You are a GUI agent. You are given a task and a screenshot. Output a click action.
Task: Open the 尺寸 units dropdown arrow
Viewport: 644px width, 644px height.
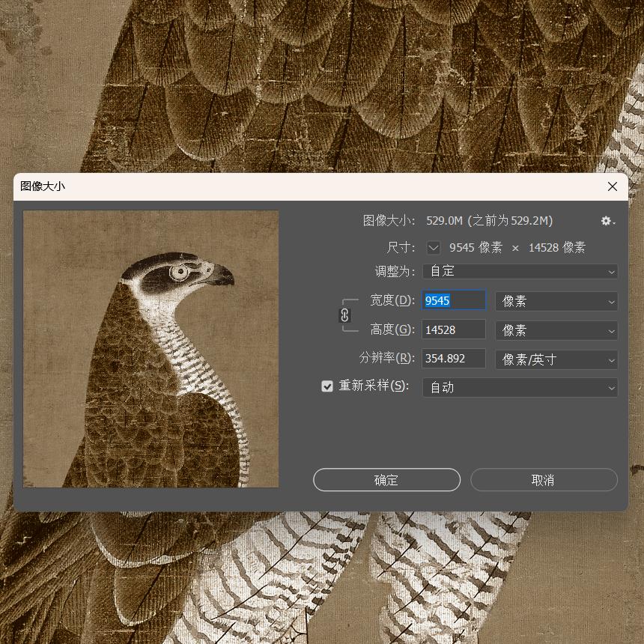[434, 248]
